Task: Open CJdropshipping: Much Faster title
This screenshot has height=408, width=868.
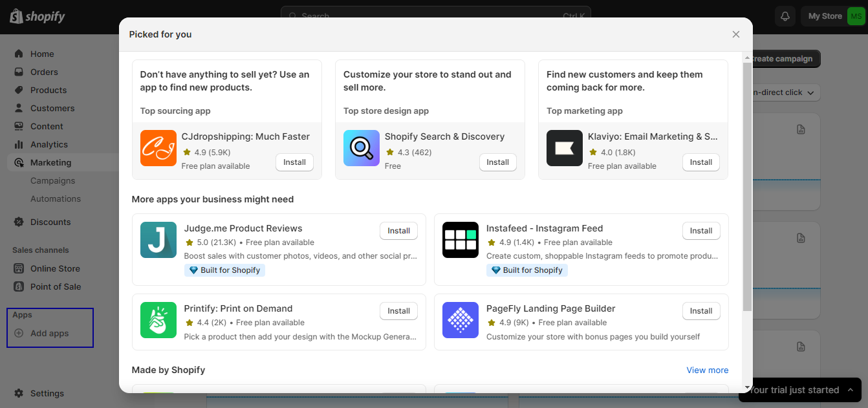Action: click(246, 136)
